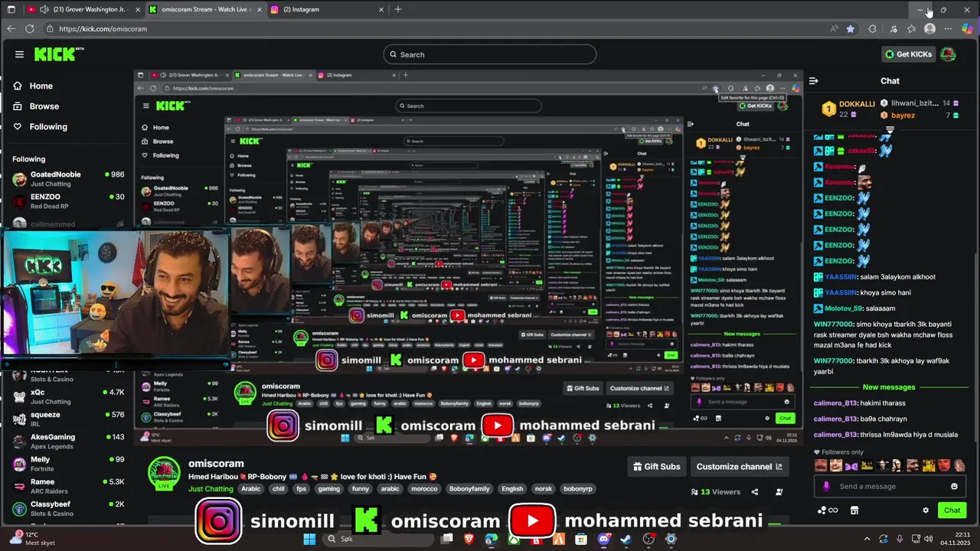
Task: Click the taskbar volume speaker icon
Action: point(928,539)
